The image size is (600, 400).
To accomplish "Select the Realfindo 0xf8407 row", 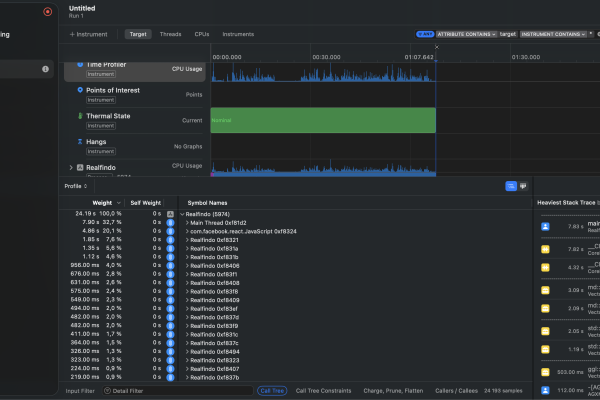I will coord(295,369).
